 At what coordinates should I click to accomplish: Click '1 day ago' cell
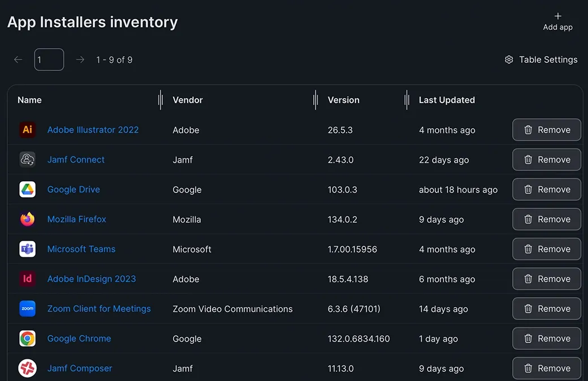click(438, 339)
